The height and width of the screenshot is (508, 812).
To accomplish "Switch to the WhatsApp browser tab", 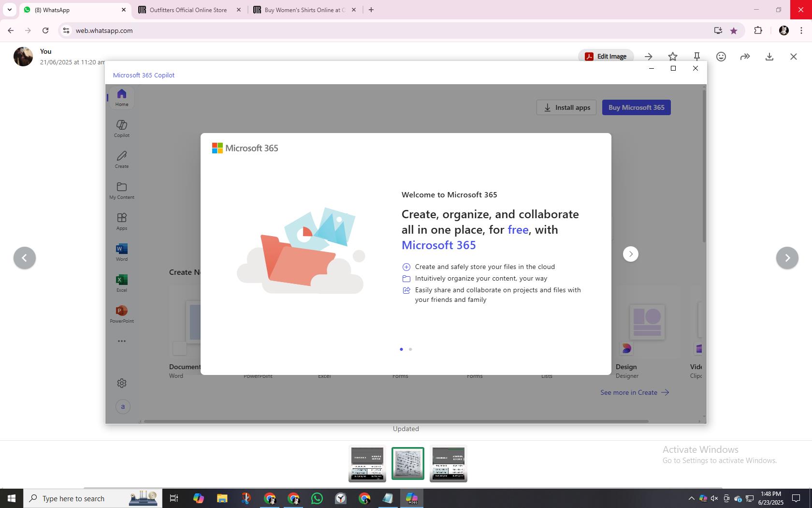I will [x=75, y=10].
